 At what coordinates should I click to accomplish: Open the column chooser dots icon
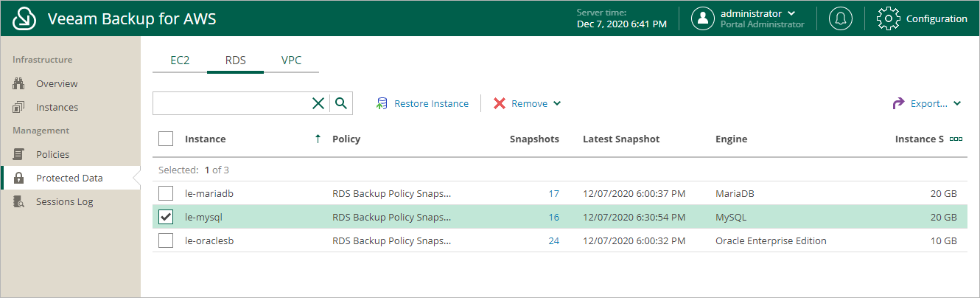(956, 139)
